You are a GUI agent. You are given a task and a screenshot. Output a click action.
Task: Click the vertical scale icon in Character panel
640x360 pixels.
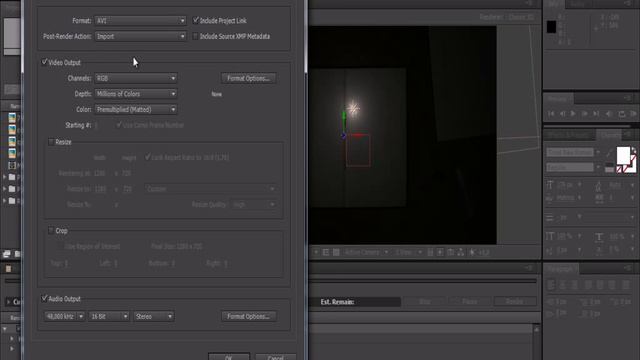pos(550,236)
